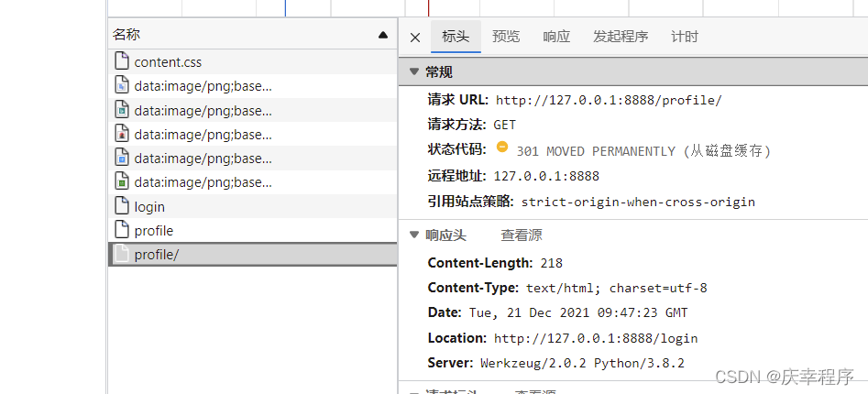Image resolution: width=868 pixels, height=394 pixels.
Task: Click strict-origin-when-cross-origin policy value
Action: click(638, 202)
